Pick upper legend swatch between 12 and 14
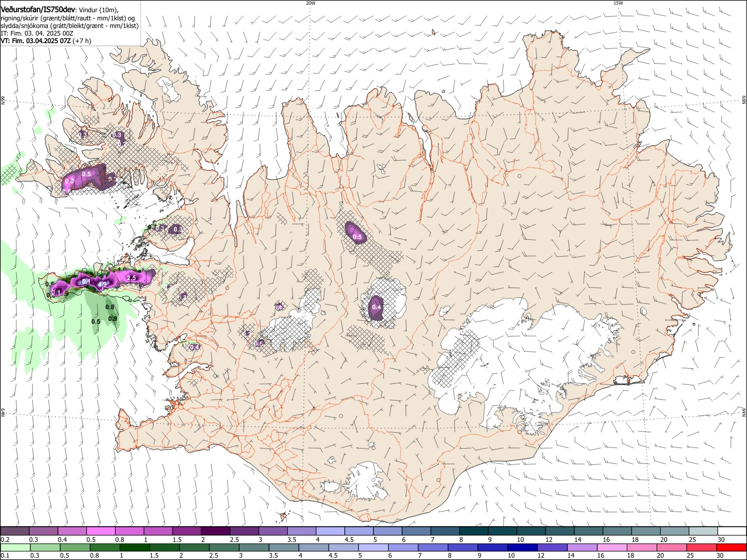 coord(559,531)
